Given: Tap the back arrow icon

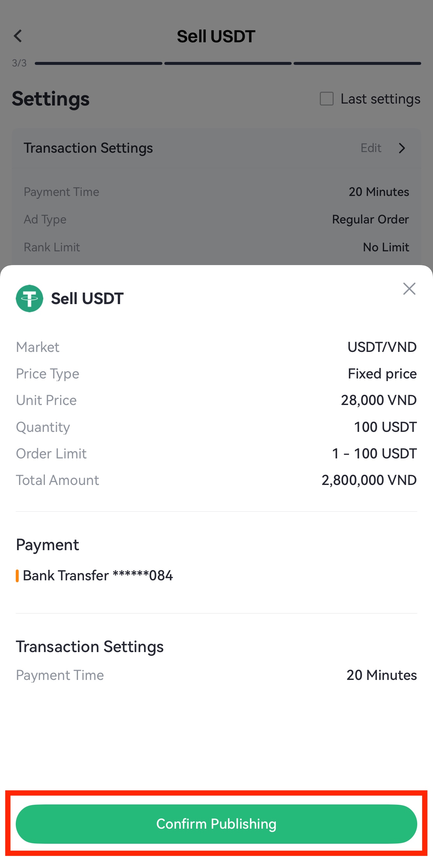Looking at the screenshot, I should tap(18, 36).
